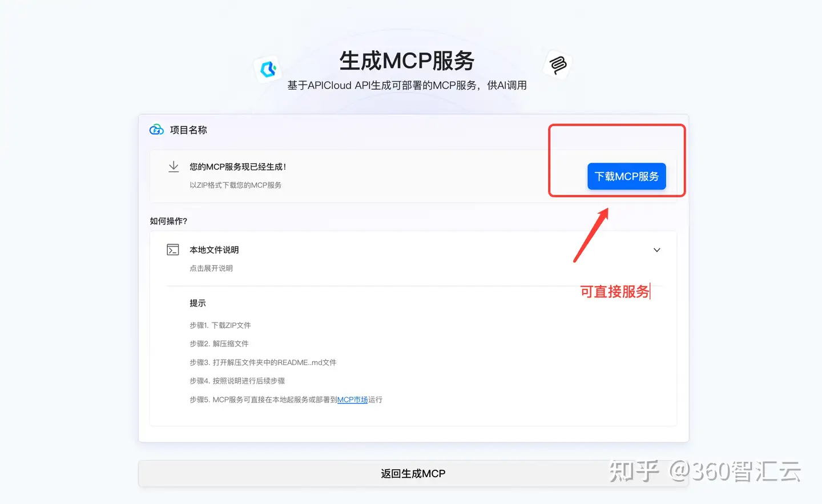Click the 您的MCP服务现已经生成! text
The image size is (822, 504).
click(x=238, y=167)
